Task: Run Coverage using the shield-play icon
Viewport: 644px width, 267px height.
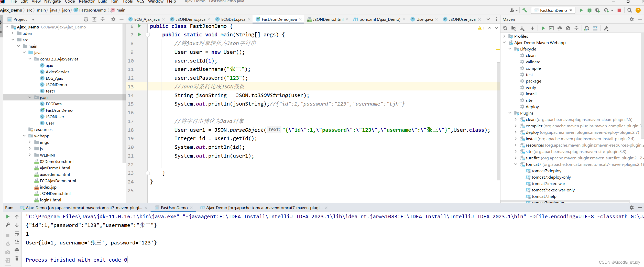Action: pos(598,10)
